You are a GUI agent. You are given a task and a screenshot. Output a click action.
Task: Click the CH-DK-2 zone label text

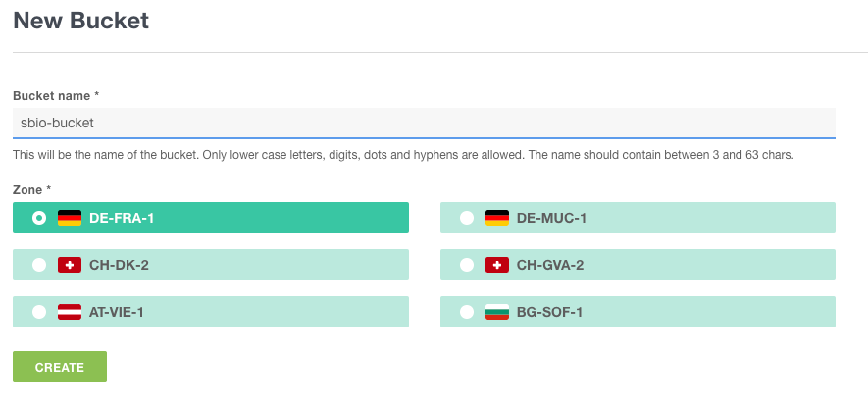click(119, 265)
